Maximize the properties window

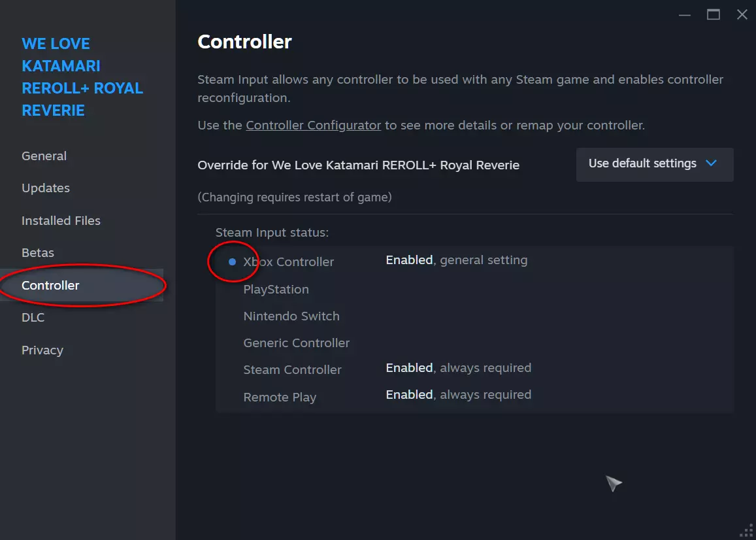[x=713, y=15]
